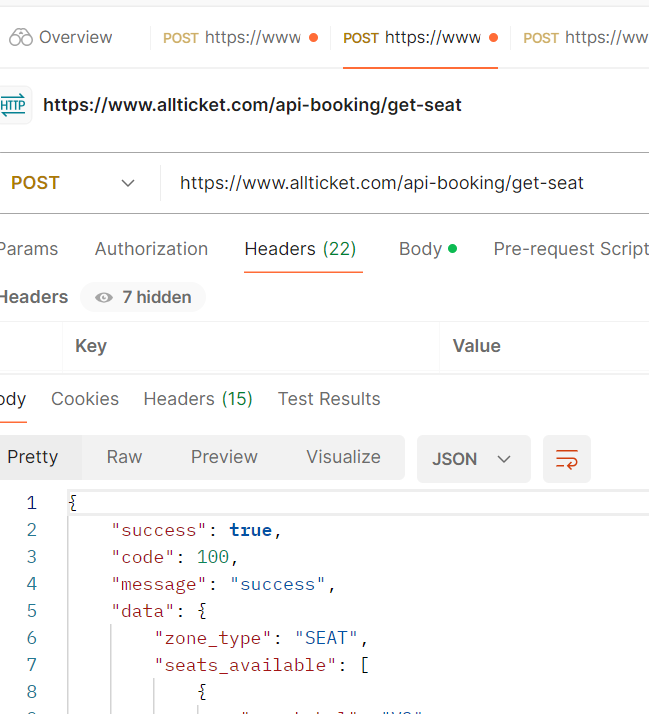
Task: Open the response Headers (15) tab
Action: click(198, 399)
